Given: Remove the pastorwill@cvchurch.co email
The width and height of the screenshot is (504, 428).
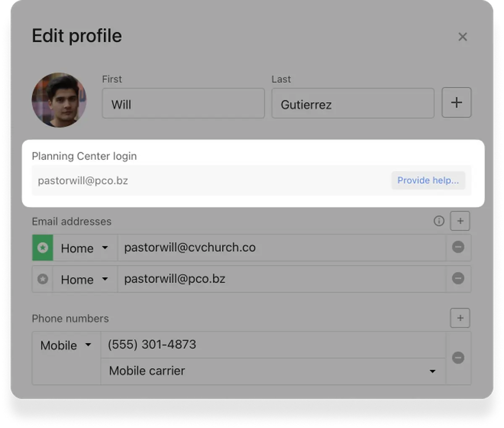Looking at the screenshot, I should [x=458, y=247].
